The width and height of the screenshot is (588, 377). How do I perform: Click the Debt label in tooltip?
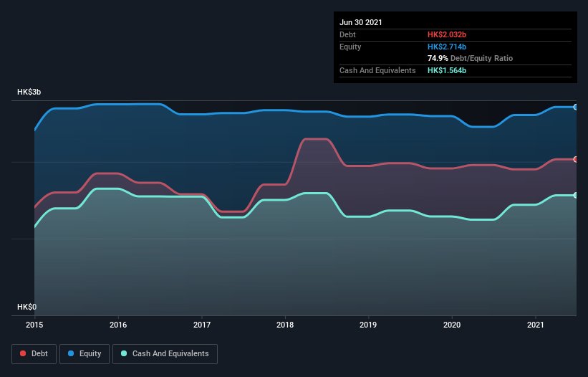(347, 34)
